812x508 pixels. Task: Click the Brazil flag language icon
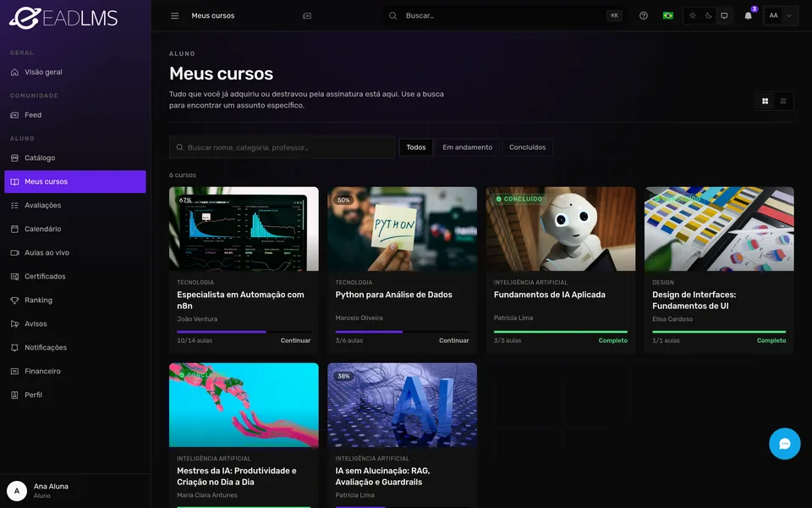tap(668, 15)
